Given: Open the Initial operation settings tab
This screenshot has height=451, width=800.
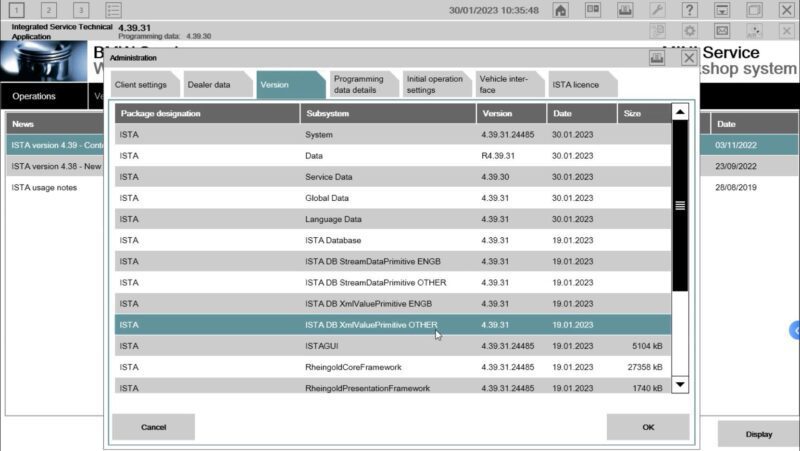Looking at the screenshot, I should pyautogui.click(x=437, y=85).
